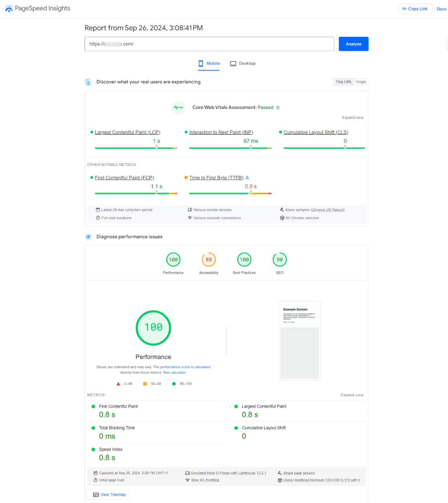Select the SEO 90 score gauge
448x503 pixels.
(x=280, y=259)
